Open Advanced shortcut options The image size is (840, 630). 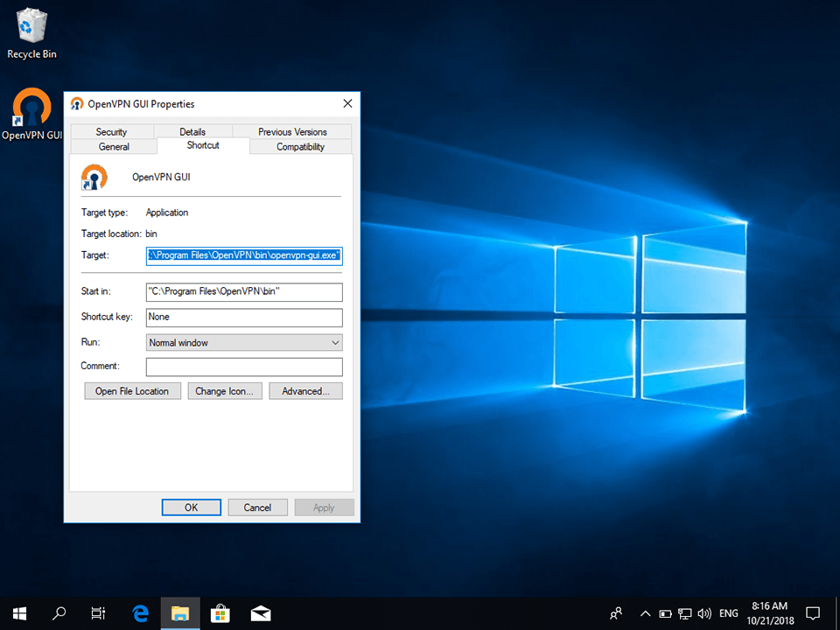click(x=306, y=391)
